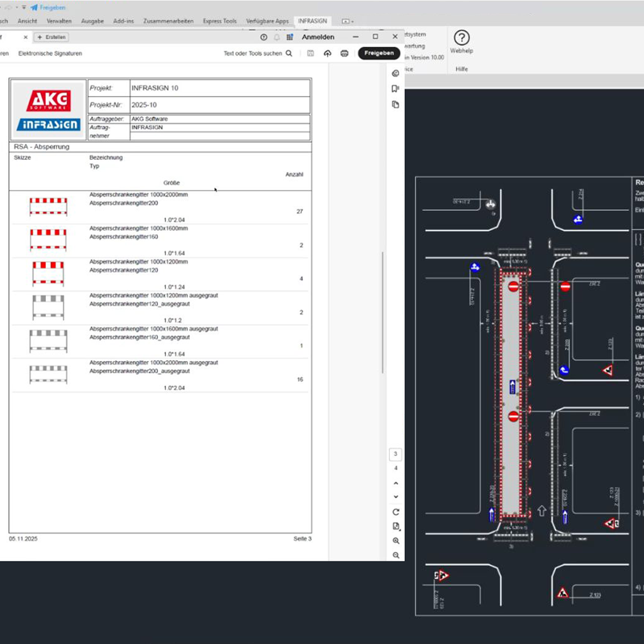Viewport: 644px width, 644px height.
Task: Open the bookmarks panel icon
Action: 396,89
